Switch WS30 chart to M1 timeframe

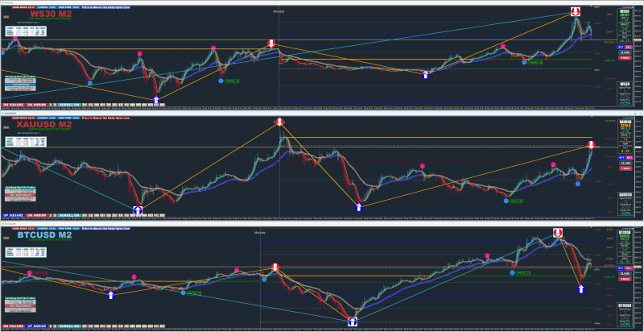click(x=163, y=105)
